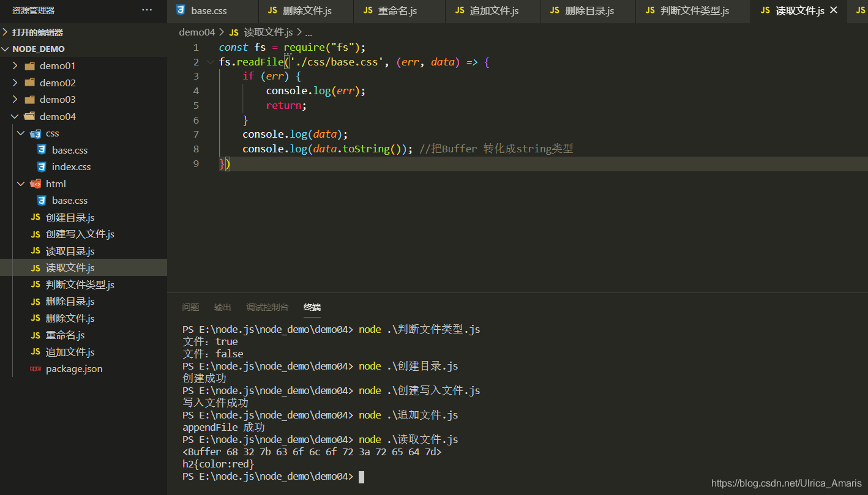Open the 问题 panel tab

190,307
